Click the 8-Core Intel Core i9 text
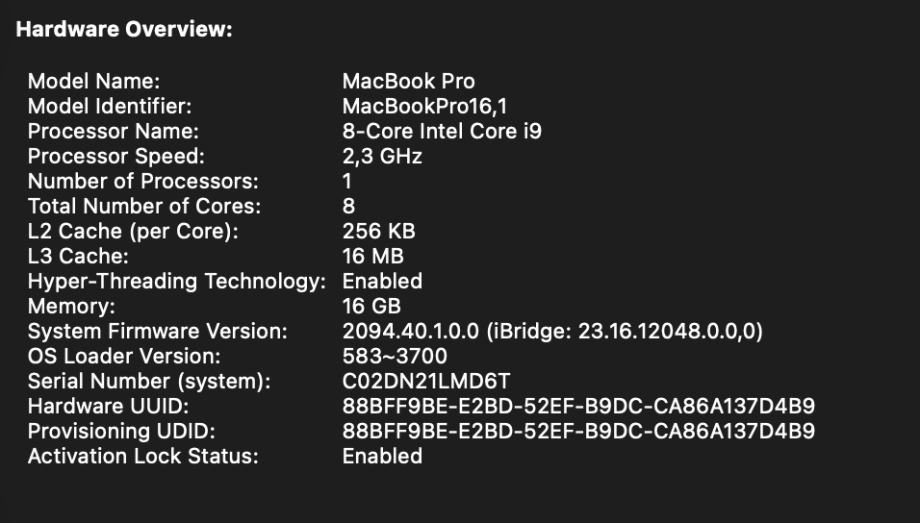 click(441, 131)
